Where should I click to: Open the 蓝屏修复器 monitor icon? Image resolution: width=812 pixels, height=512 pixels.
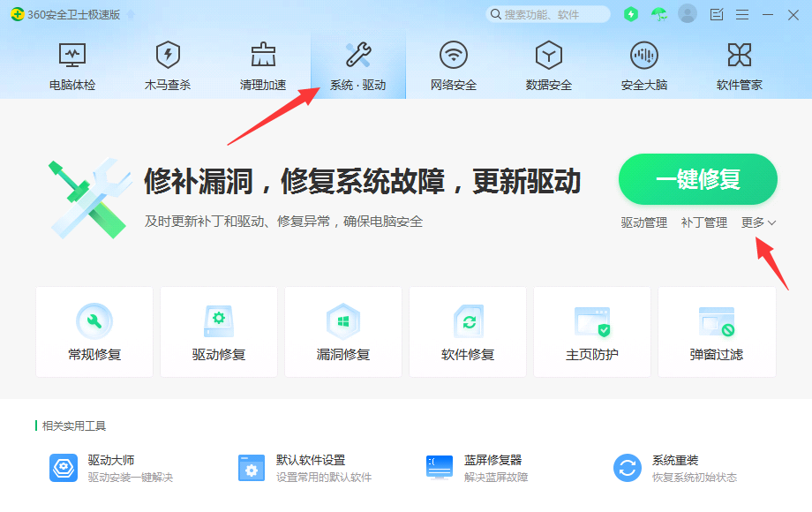coord(440,468)
